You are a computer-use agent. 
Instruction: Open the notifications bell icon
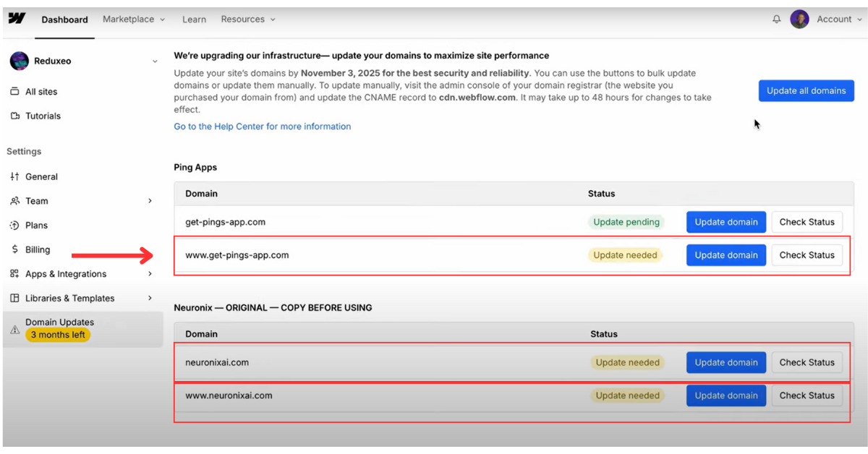click(x=777, y=20)
